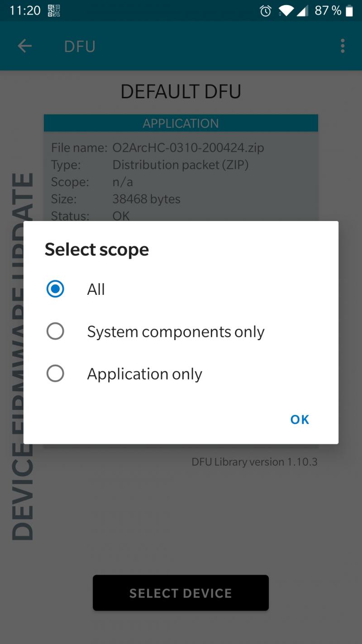The height and width of the screenshot is (644, 362).
Task: Tap the alarm clock status icon
Action: pos(266,11)
